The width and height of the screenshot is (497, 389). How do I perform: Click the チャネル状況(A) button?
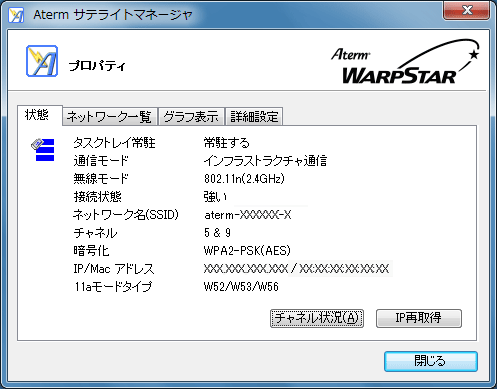317,318
